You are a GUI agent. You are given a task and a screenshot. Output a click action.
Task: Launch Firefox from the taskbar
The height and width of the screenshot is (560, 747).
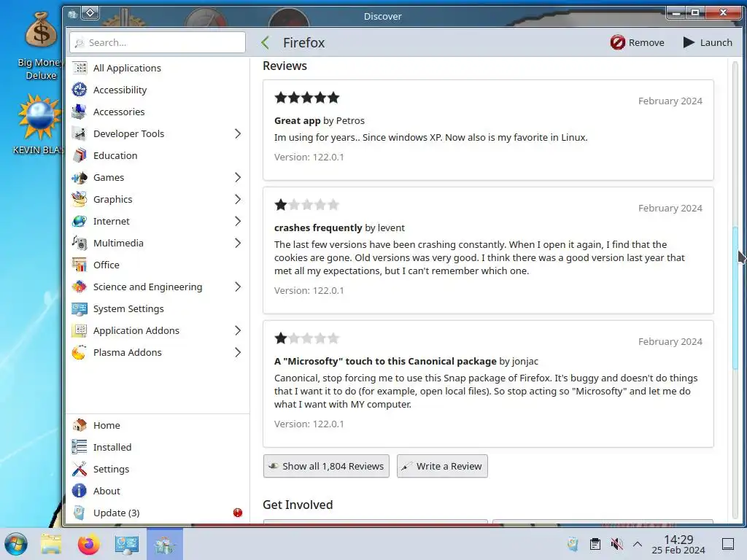coord(88,544)
